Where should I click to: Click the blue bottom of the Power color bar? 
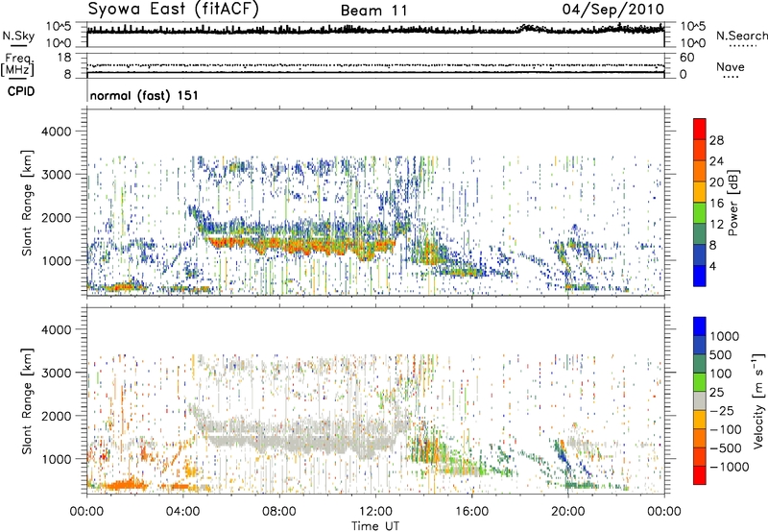pyautogui.click(x=700, y=276)
